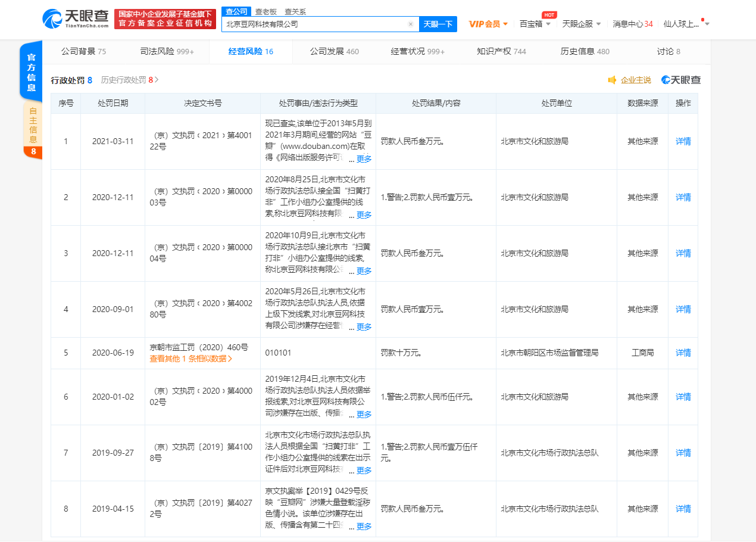Click the 处罚单位 column header
Viewport: 756px width, 542px height.
coord(557,104)
